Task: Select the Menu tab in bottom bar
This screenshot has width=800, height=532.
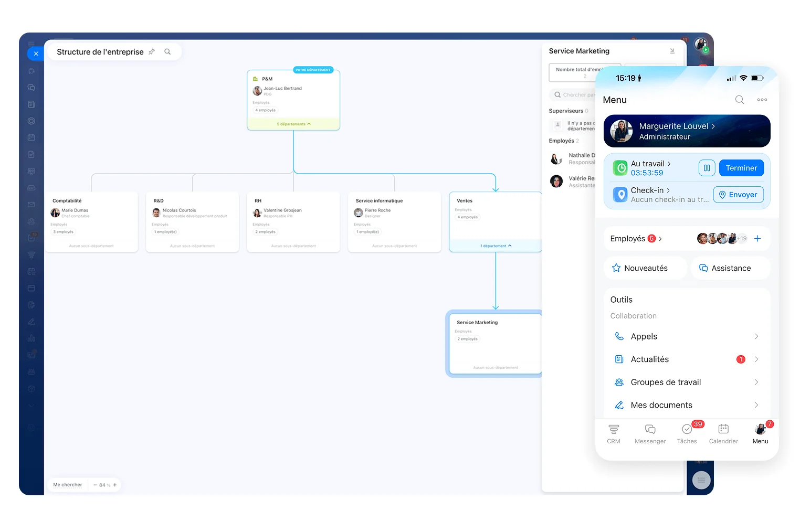Action: point(761,434)
